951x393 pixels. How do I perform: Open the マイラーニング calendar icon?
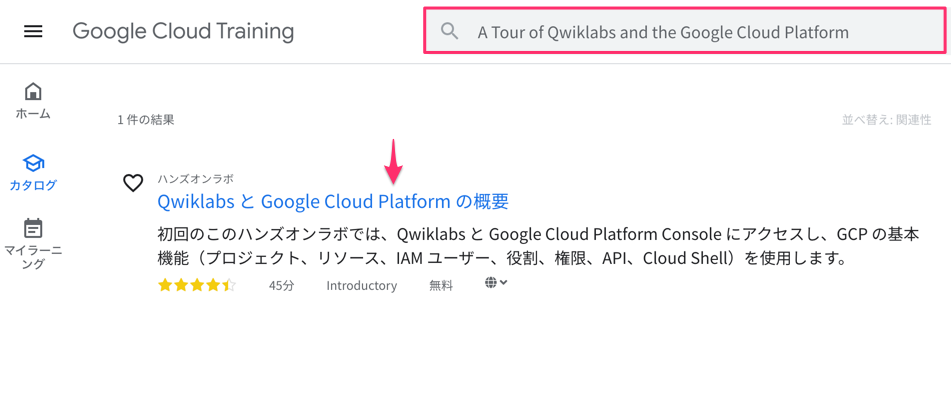tap(33, 229)
